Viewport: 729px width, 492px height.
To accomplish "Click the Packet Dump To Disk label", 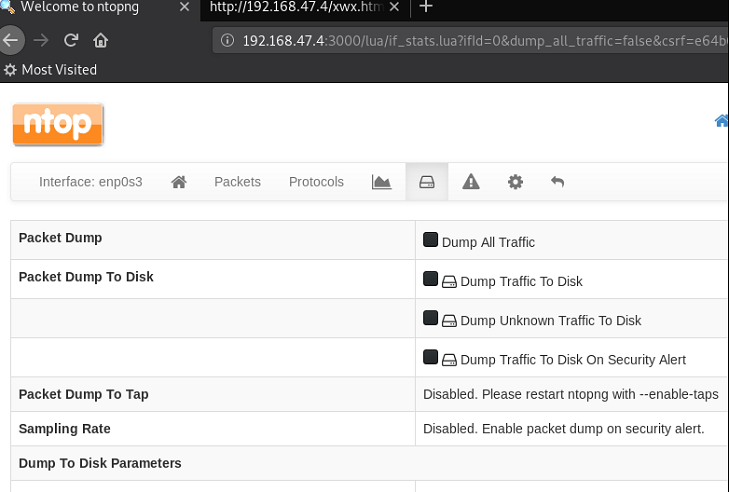I will pos(86,277).
